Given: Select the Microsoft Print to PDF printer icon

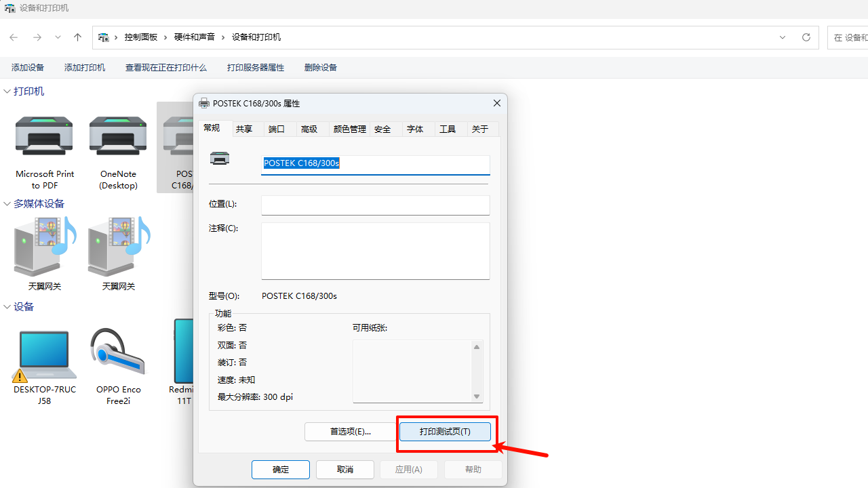Looking at the screenshot, I should click(x=44, y=136).
